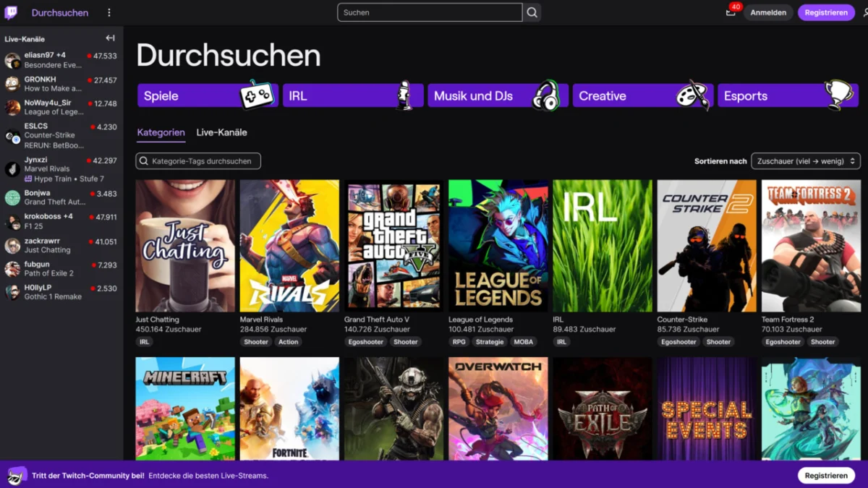
Task: Open the Overwatch cover art
Action: (498, 408)
